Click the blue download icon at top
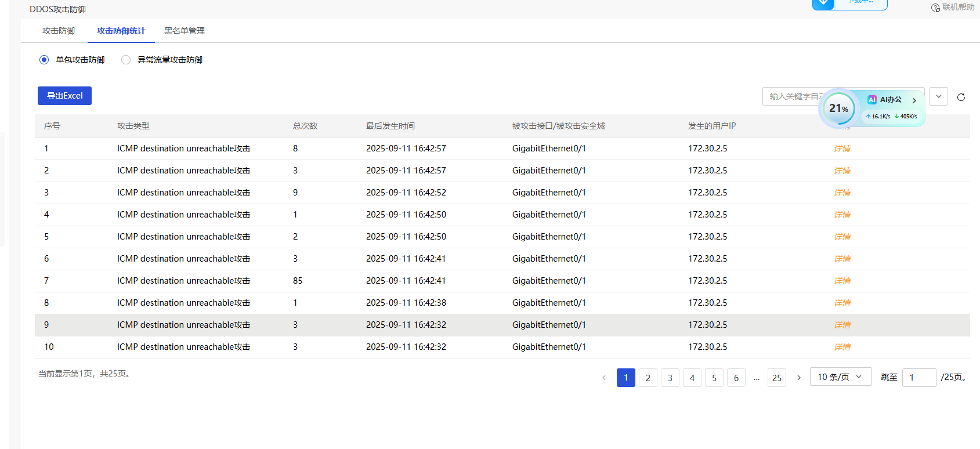The width and height of the screenshot is (980, 449). [823, 3]
